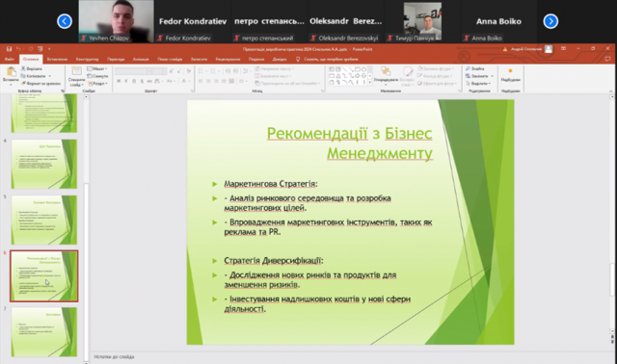Image resolution: width=617 pixels, height=364 pixels.
Task: Select slide 5 thumbnail in the panel
Action: tap(44, 220)
